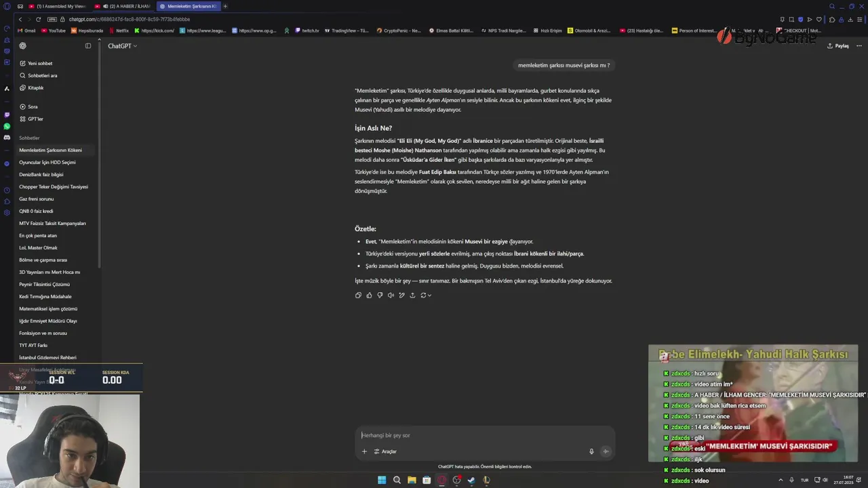Image resolution: width=868 pixels, height=488 pixels.
Task: Give thumbs up to the response
Action: tap(369, 295)
